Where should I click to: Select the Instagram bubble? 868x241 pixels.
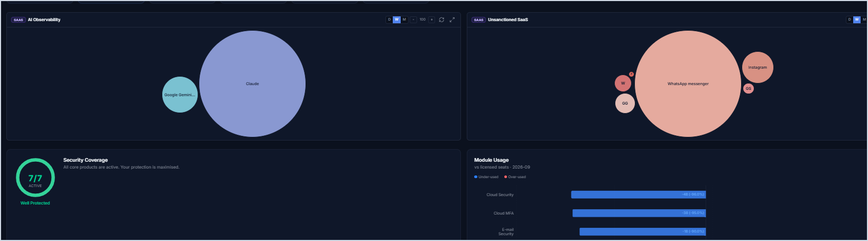click(x=758, y=67)
